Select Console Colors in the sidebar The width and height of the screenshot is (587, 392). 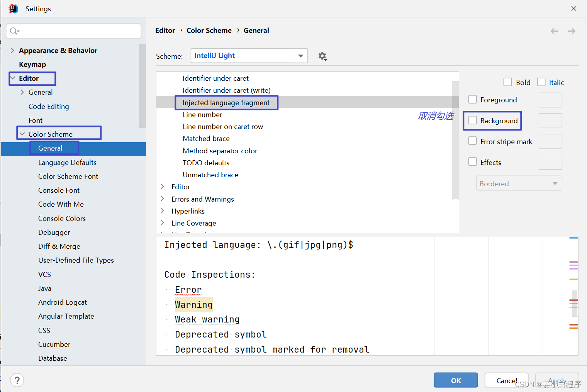pos(62,218)
